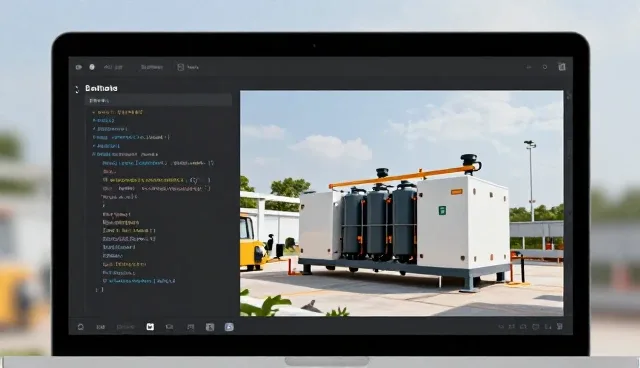The image size is (640, 368).
Task: Click the document icon in the top toolbar
Action: 180,67
